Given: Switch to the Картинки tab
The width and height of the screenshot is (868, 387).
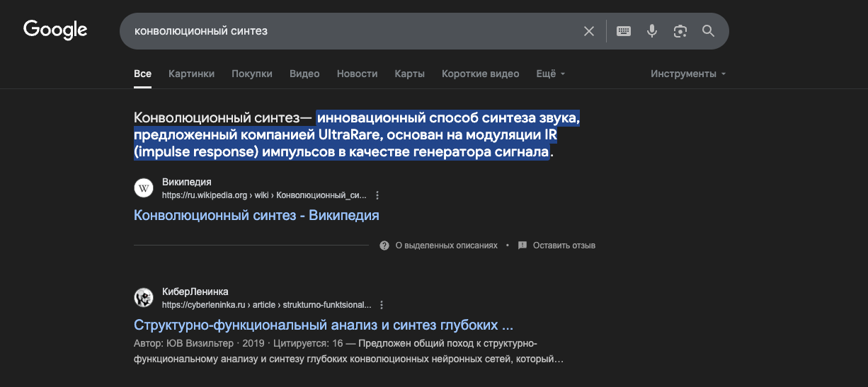Looking at the screenshot, I should [x=191, y=74].
